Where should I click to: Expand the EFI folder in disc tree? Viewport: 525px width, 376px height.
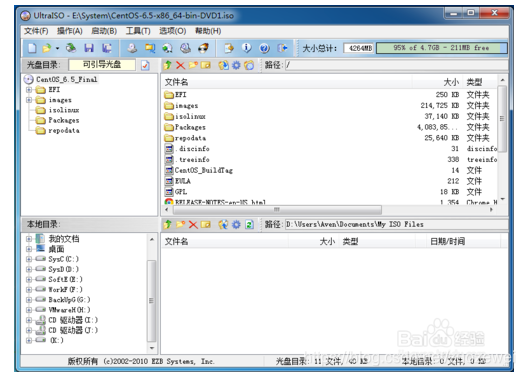[x=29, y=90]
